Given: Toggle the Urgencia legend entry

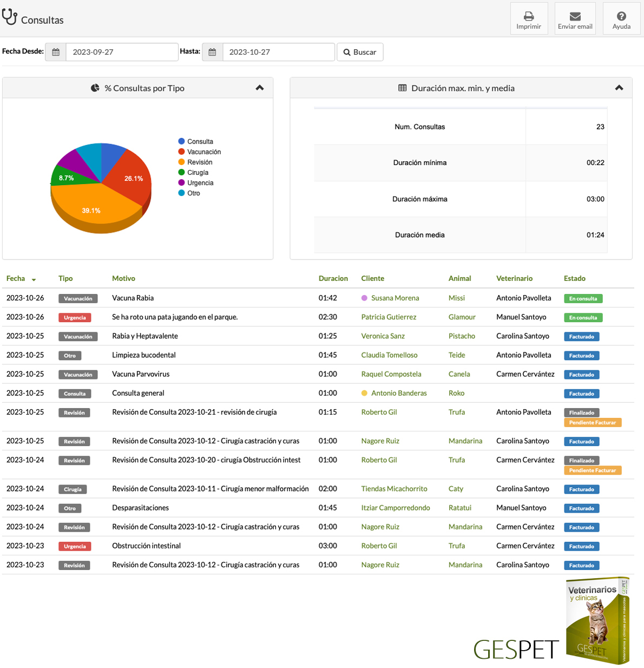Looking at the screenshot, I should pyautogui.click(x=200, y=183).
